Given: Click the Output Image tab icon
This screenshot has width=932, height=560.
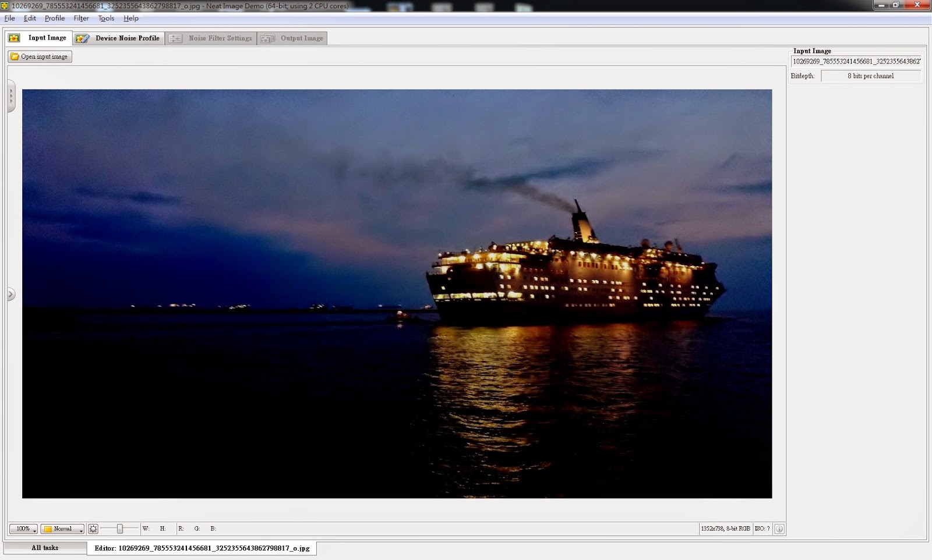Looking at the screenshot, I should pos(267,38).
